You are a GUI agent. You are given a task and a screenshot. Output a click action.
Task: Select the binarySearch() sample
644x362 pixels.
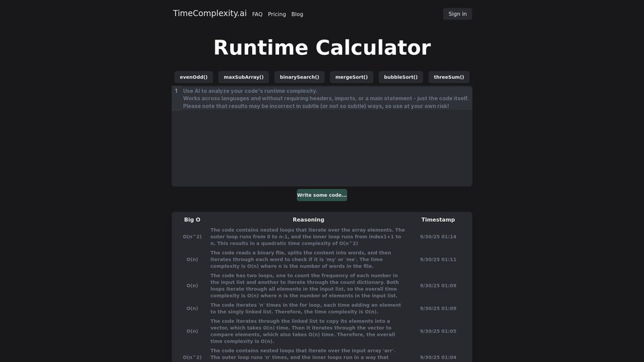click(299, 77)
